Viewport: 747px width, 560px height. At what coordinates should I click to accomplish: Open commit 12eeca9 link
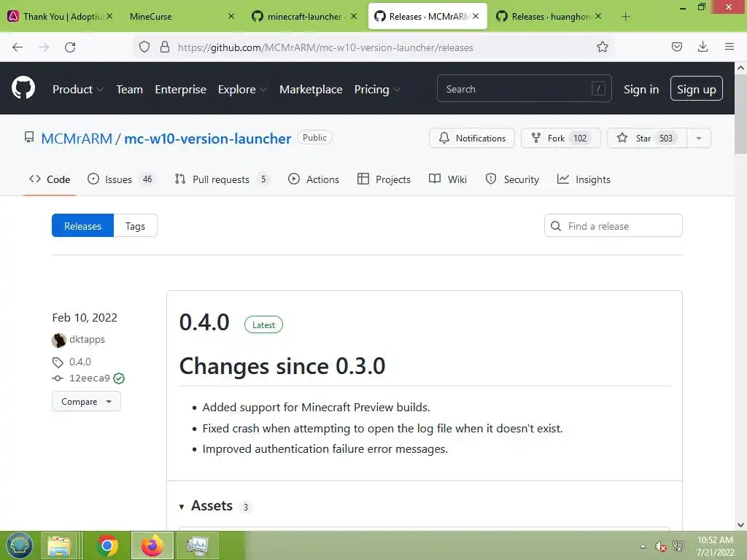90,378
